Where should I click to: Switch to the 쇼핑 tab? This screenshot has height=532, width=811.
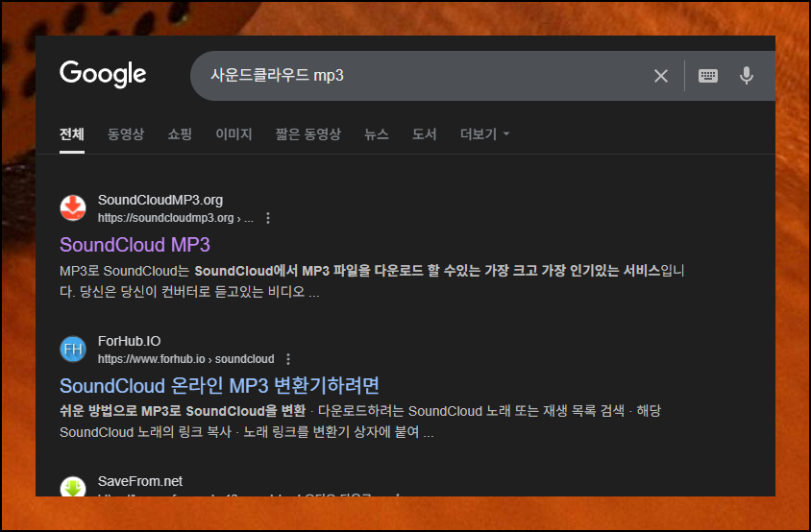click(180, 134)
